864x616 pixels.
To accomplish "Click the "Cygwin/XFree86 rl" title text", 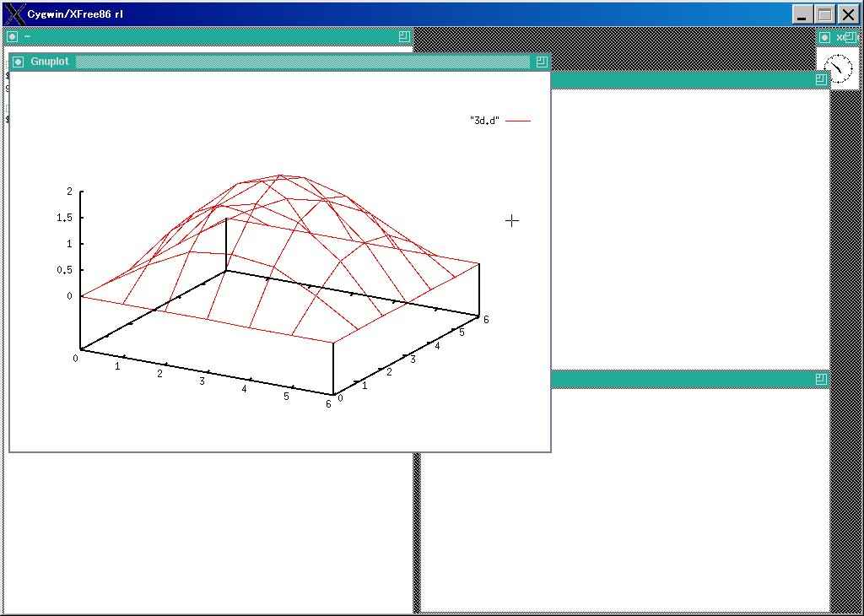I will point(75,14).
